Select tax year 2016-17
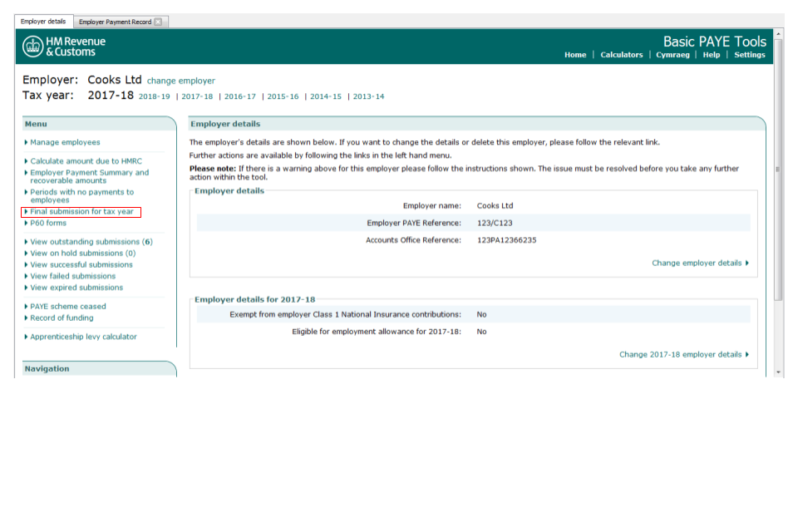This screenshot has height=532, width=798. coord(239,96)
